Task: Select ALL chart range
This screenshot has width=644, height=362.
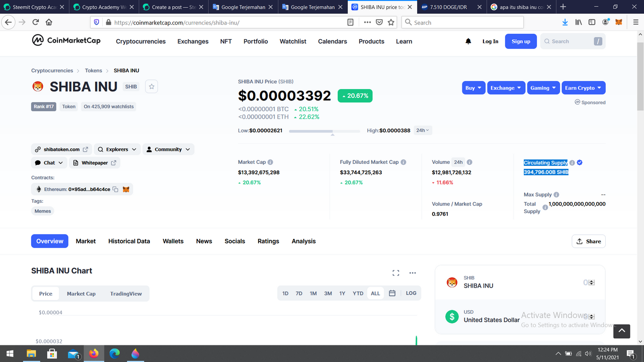Action: (x=375, y=293)
